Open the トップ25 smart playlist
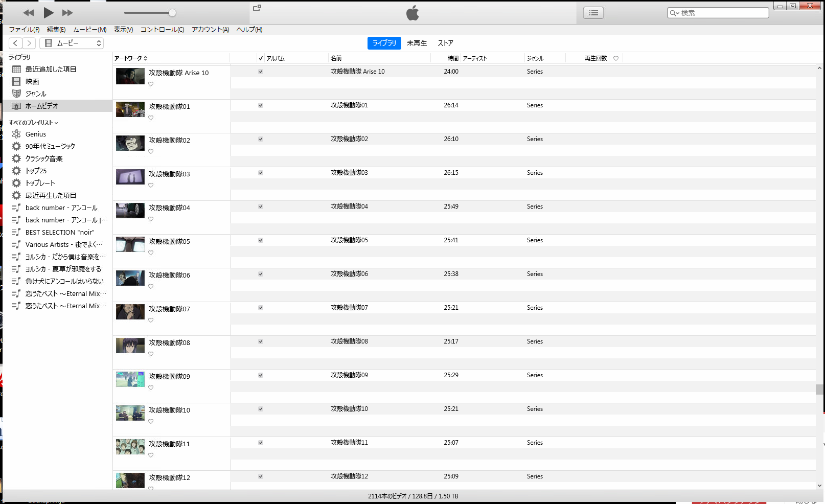This screenshot has width=825, height=504. 58,171
